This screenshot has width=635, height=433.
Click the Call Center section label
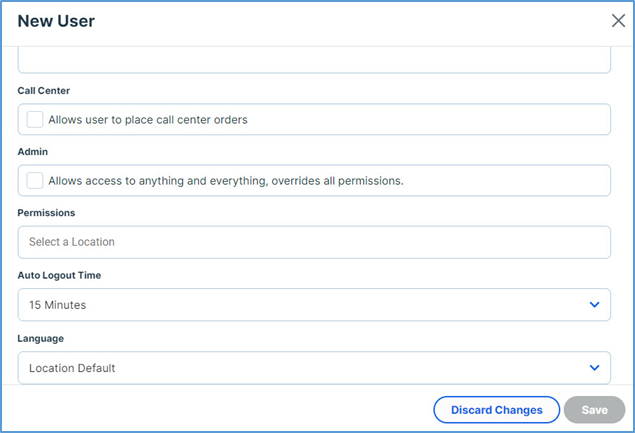44,91
